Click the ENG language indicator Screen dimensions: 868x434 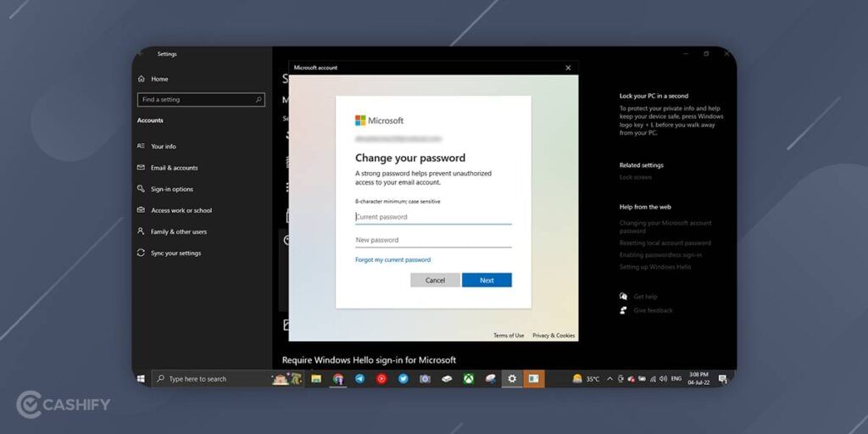point(676,379)
